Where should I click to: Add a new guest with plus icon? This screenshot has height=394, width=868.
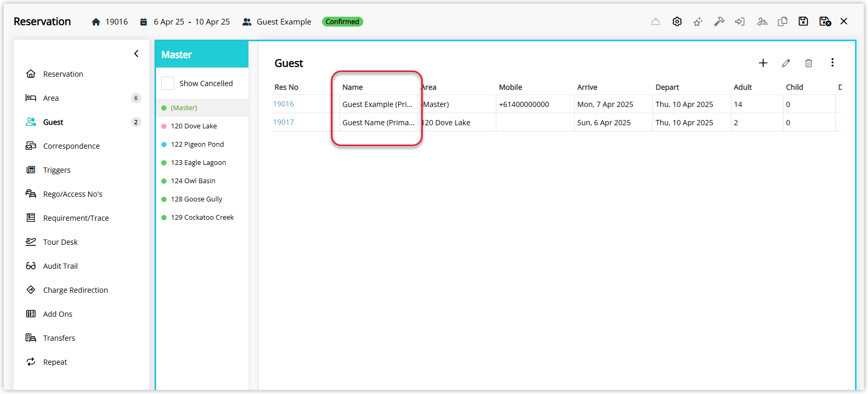763,63
